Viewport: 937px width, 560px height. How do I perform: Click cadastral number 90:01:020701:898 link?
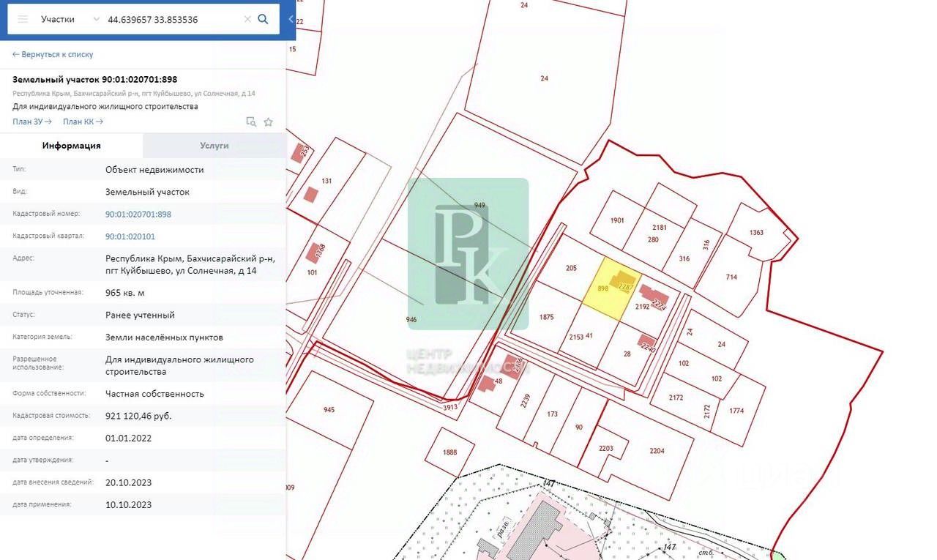[138, 214]
